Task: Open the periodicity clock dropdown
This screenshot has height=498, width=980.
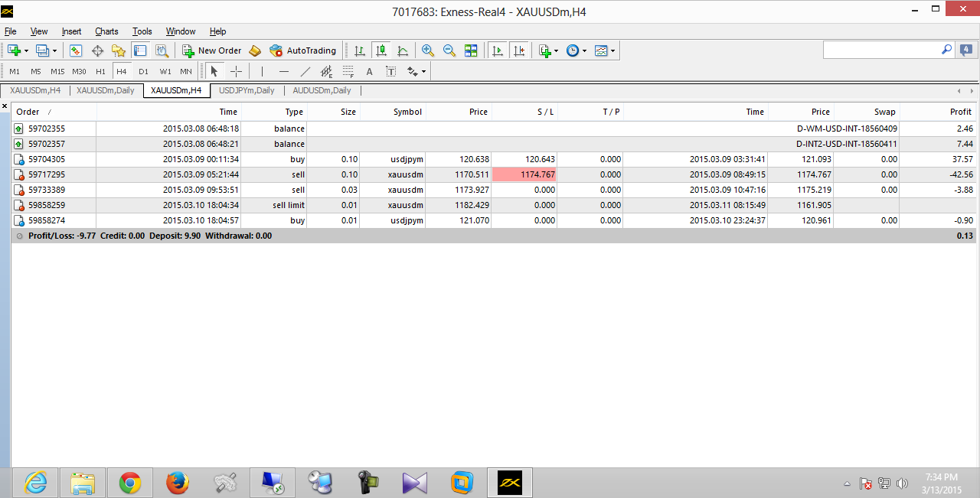Action: coord(577,50)
